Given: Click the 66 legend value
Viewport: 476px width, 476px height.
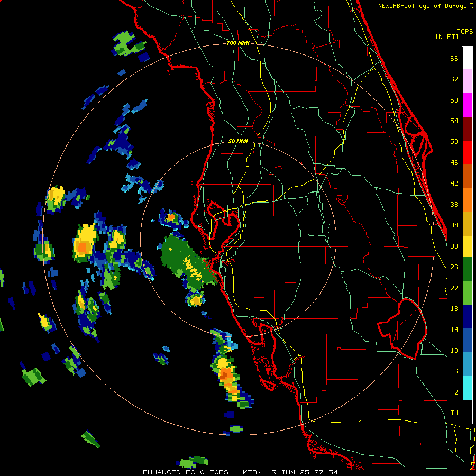Looking at the screenshot, I should (x=454, y=59).
